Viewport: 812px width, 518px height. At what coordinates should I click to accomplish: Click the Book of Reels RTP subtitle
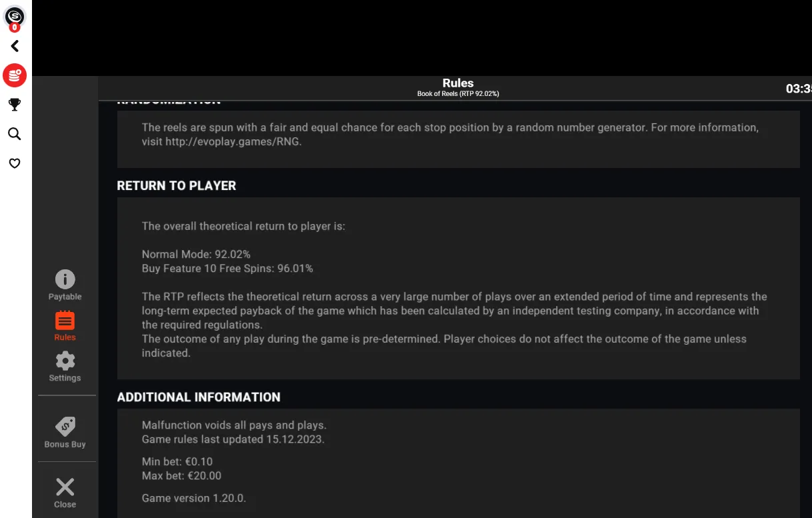tap(458, 94)
